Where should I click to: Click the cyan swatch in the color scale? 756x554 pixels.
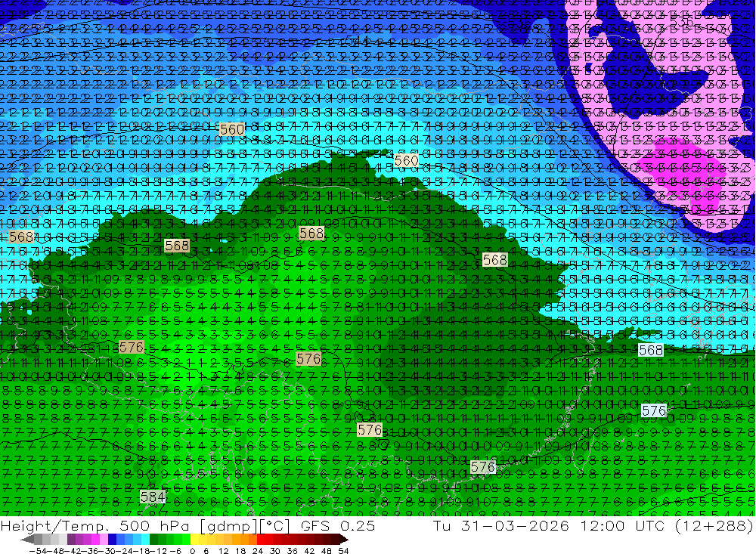point(145,539)
